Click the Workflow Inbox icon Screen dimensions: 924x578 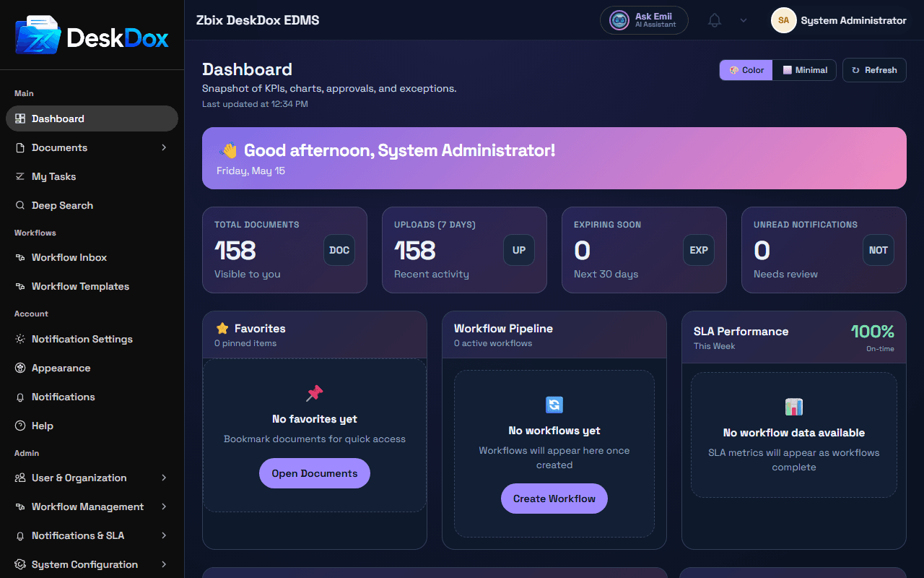tap(20, 257)
